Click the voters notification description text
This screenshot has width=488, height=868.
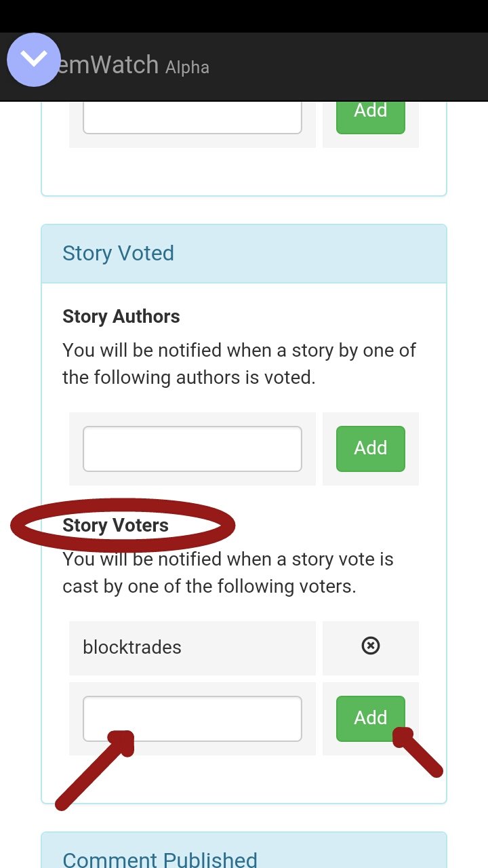coord(228,573)
